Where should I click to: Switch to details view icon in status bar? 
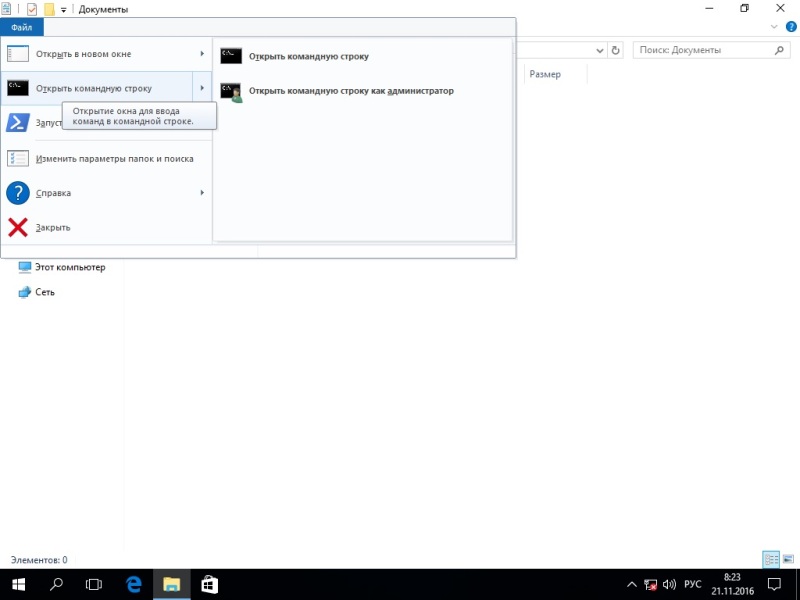(x=771, y=560)
